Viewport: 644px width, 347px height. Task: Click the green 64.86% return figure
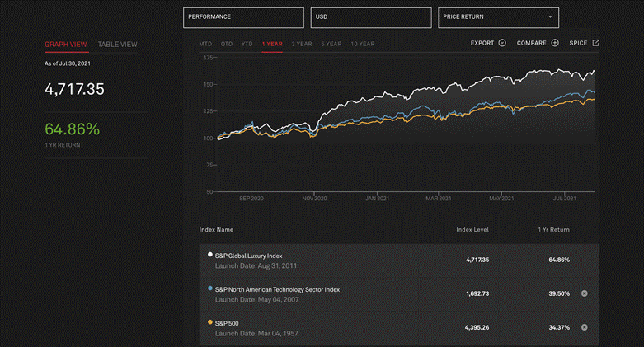tap(72, 129)
